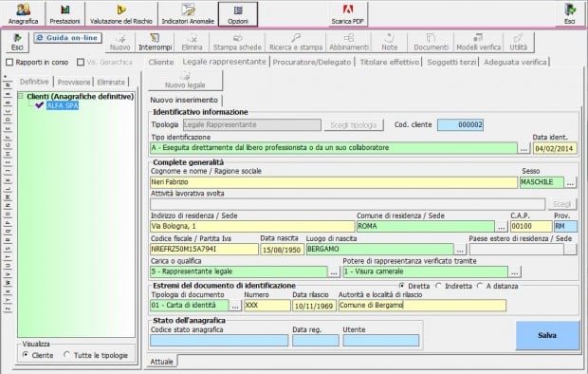The width and height of the screenshot is (588, 374).
Task: Select the Indiretta radio button
Action: tap(438, 286)
